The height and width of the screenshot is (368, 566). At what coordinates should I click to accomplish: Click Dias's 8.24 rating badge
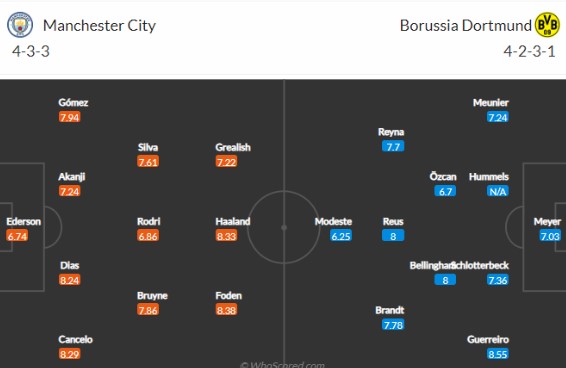(69, 280)
